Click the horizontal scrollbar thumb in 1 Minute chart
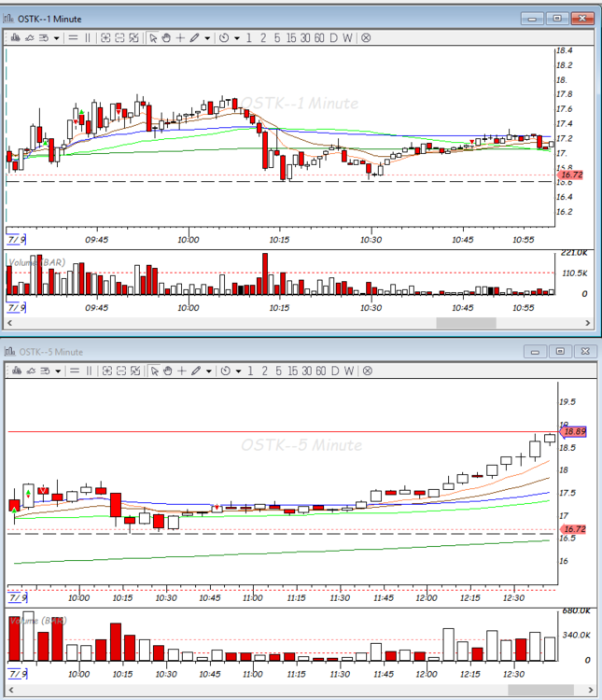This screenshot has width=602, height=700. 467,323
